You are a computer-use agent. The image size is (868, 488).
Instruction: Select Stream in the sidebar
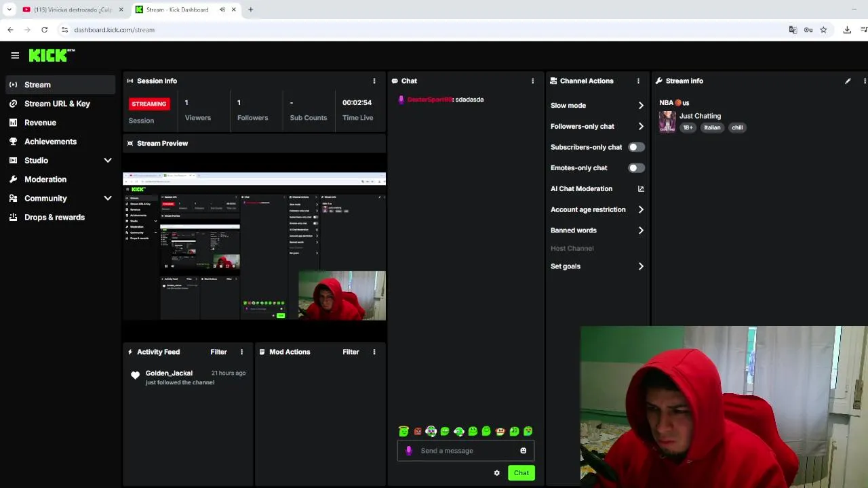(60, 85)
